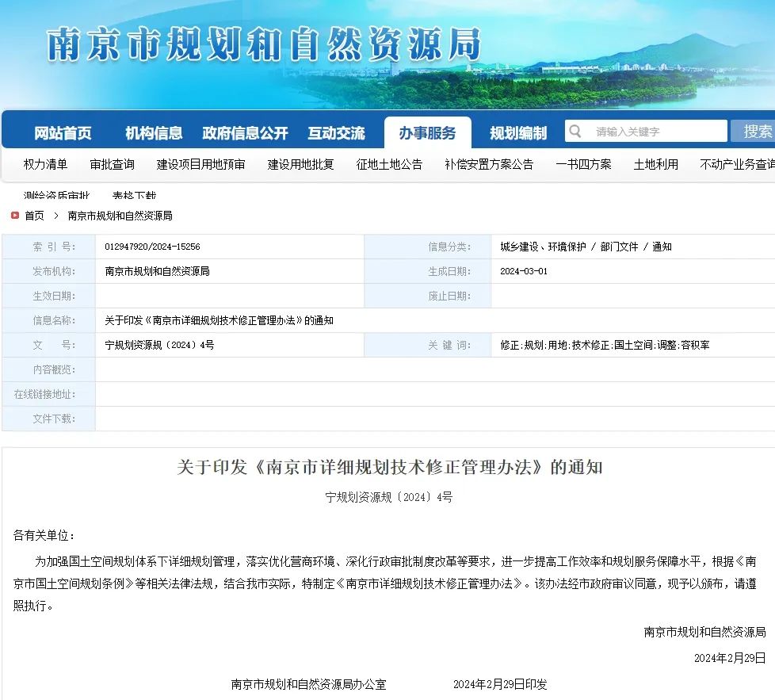Click the 搜索 search button
The width and height of the screenshot is (775, 700).
point(754,132)
